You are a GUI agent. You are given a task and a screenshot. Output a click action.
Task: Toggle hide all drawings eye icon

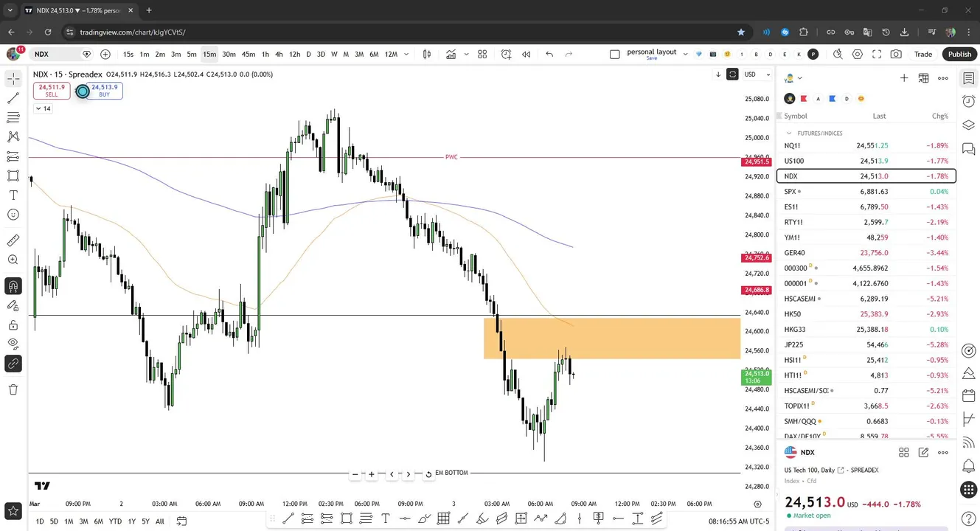13,343
